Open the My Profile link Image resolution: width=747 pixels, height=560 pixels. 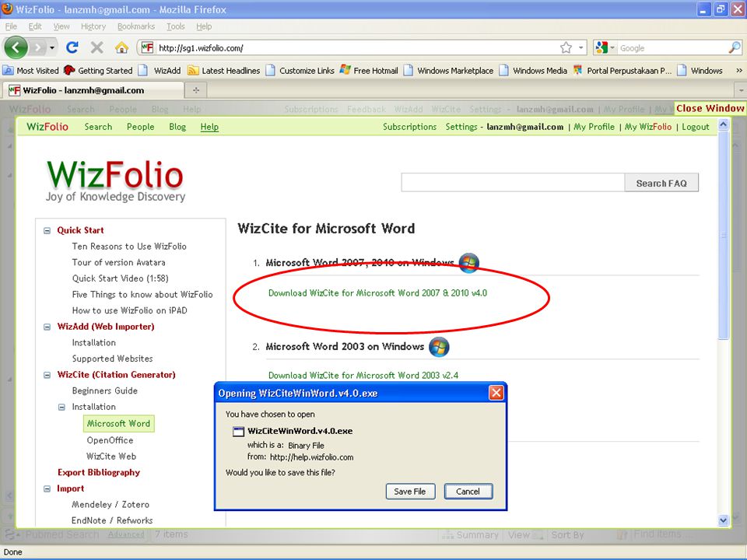tap(594, 127)
